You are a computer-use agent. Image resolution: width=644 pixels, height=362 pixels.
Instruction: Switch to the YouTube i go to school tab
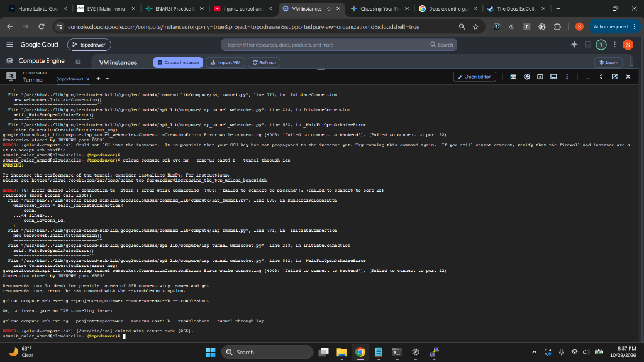click(x=243, y=9)
